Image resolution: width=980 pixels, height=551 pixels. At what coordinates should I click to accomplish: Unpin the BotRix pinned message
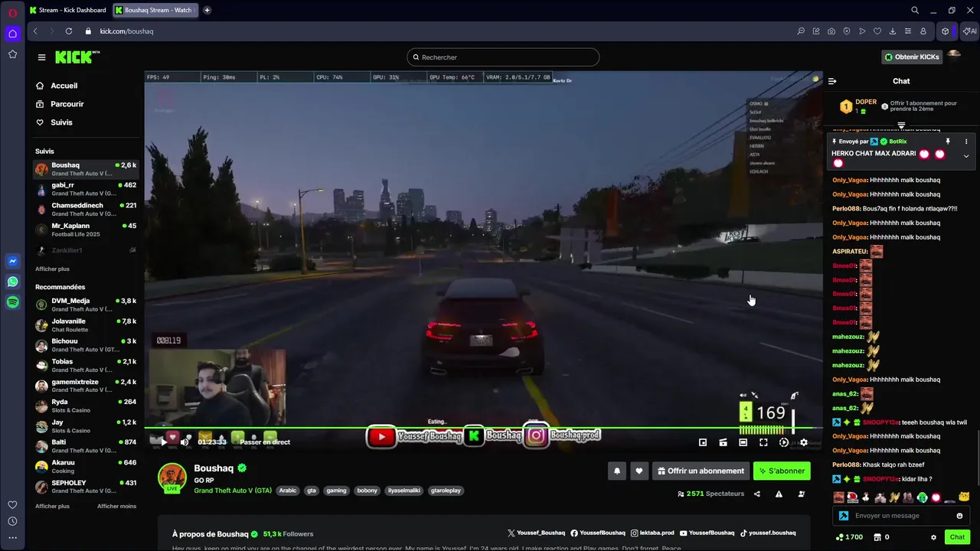click(x=948, y=142)
